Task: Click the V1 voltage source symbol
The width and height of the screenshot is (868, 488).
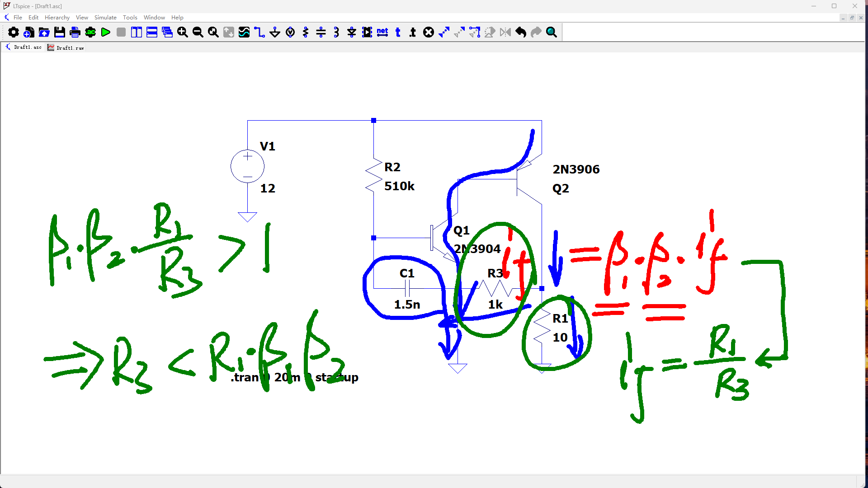Action: coord(247,166)
